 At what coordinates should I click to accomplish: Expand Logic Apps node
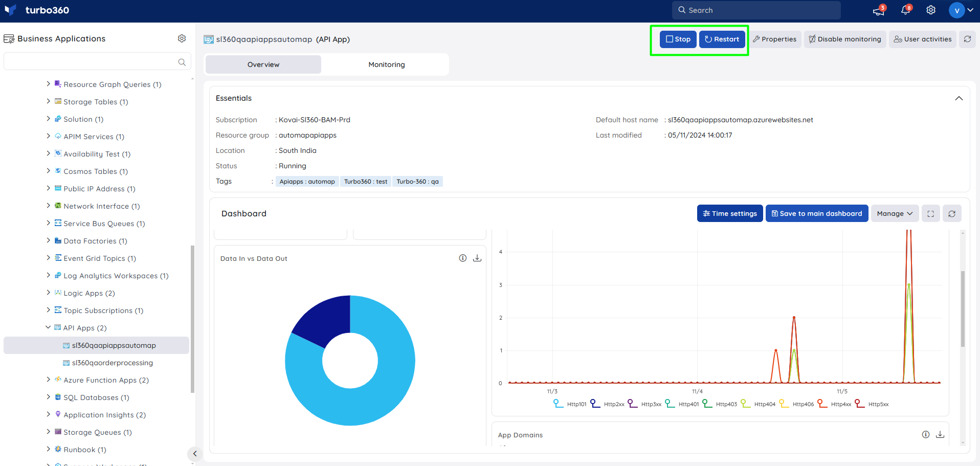tap(48, 293)
